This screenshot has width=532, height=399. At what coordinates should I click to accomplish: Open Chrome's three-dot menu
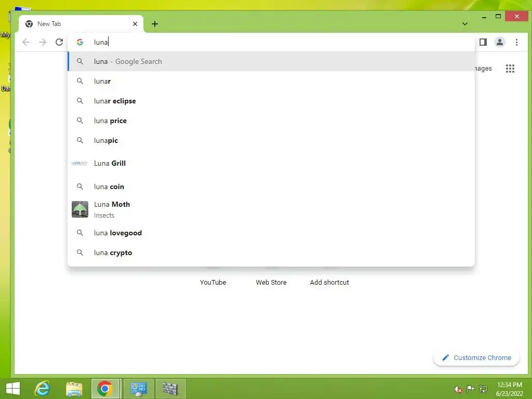pyautogui.click(x=516, y=42)
